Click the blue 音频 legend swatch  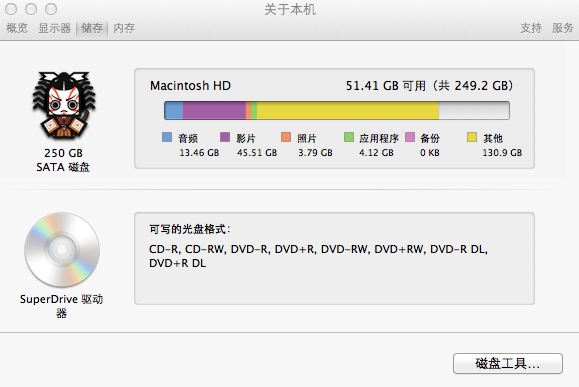coord(167,137)
